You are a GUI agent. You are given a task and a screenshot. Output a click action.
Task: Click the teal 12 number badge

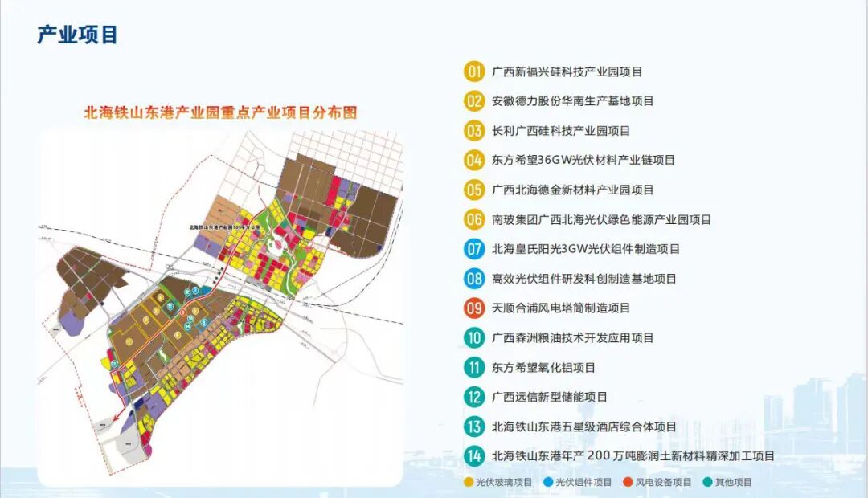(474, 397)
